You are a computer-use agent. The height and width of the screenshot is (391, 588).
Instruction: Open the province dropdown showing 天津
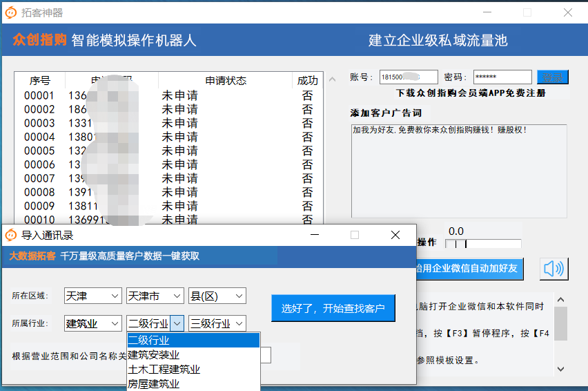click(93, 296)
